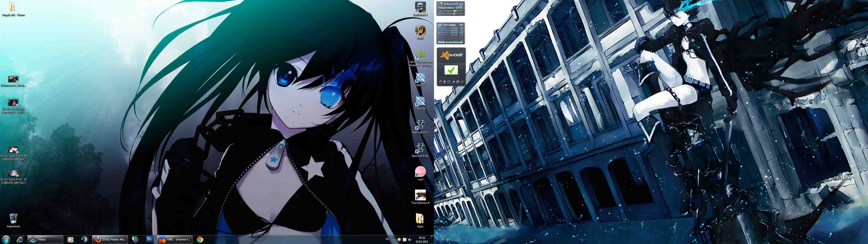This screenshot has height=244, width=868.
Task: Launch the WoW desktop shortcut
Action: click(x=420, y=32)
